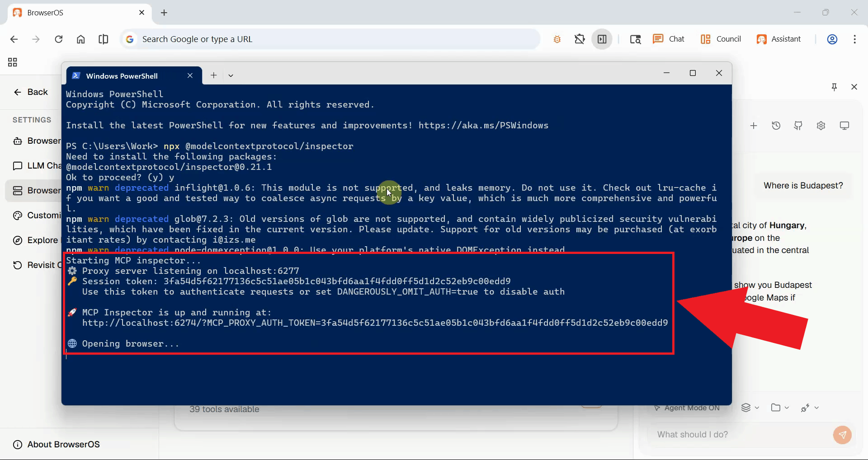
Task: Toggle split view in the browser toolbar
Action: (104, 39)
